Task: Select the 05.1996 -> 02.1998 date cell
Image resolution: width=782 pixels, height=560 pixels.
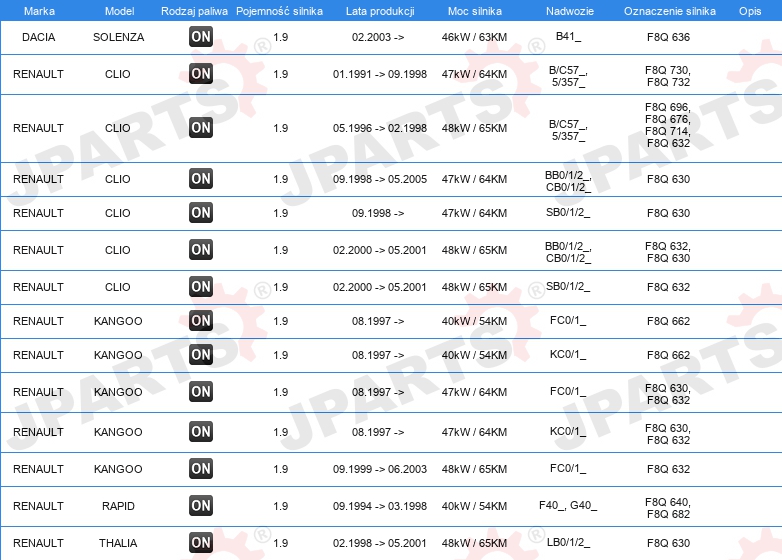Action: point(380,128)
